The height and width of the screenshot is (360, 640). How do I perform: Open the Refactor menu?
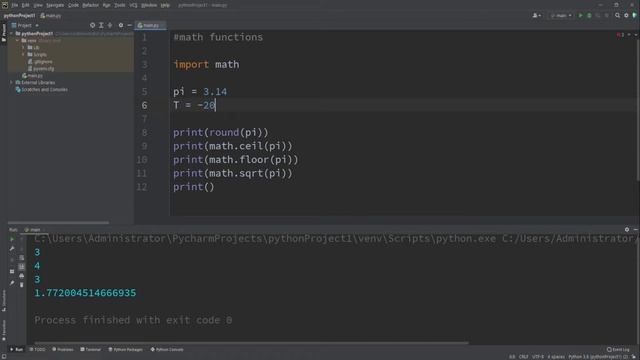tap(91, 5)
